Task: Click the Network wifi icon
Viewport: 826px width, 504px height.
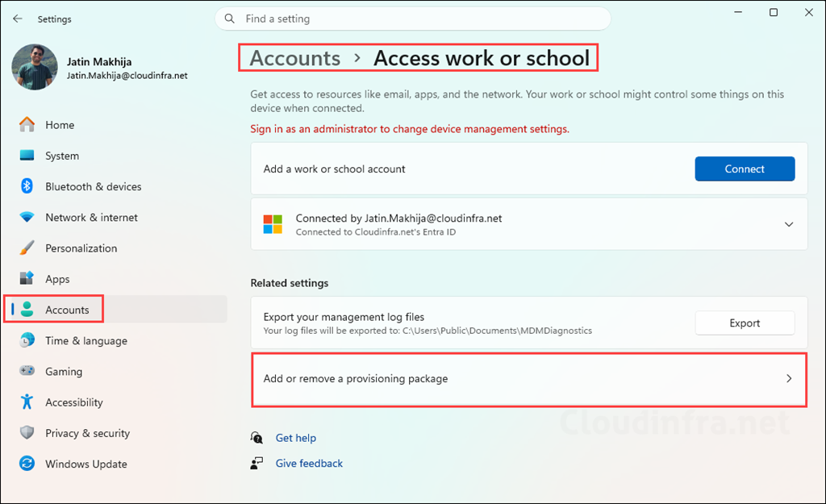Action: (27, 217)
